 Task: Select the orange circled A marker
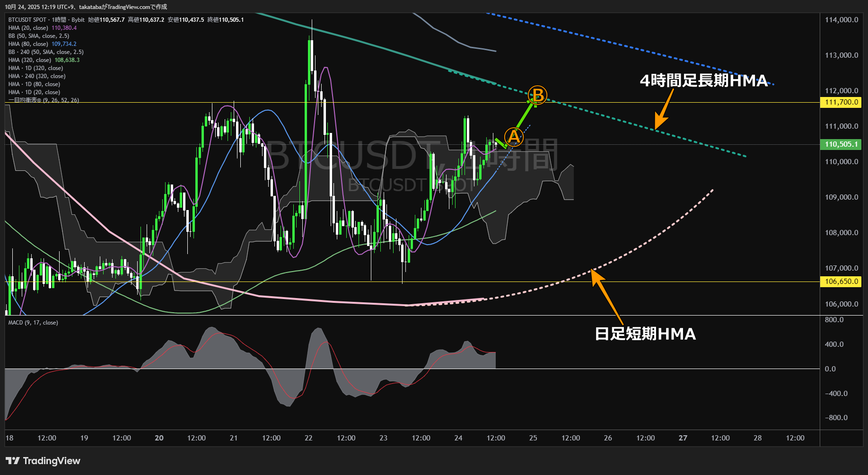pyautogui.click(x=514, y=137)
